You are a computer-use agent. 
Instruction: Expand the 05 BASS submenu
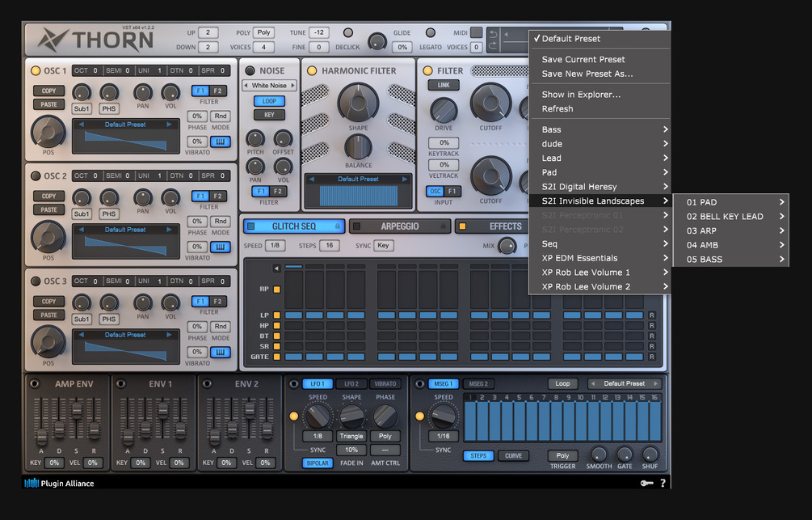pyautogui.click(x=730, y=260)
